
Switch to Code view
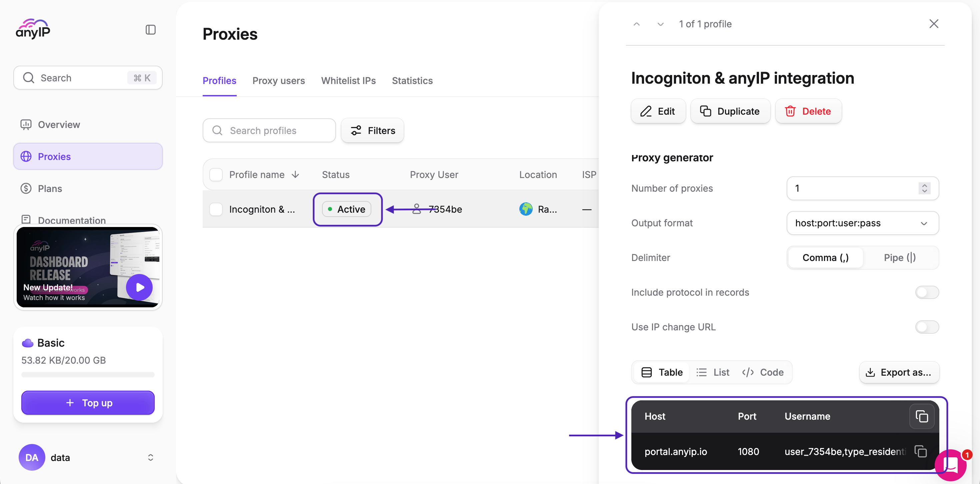763,372
